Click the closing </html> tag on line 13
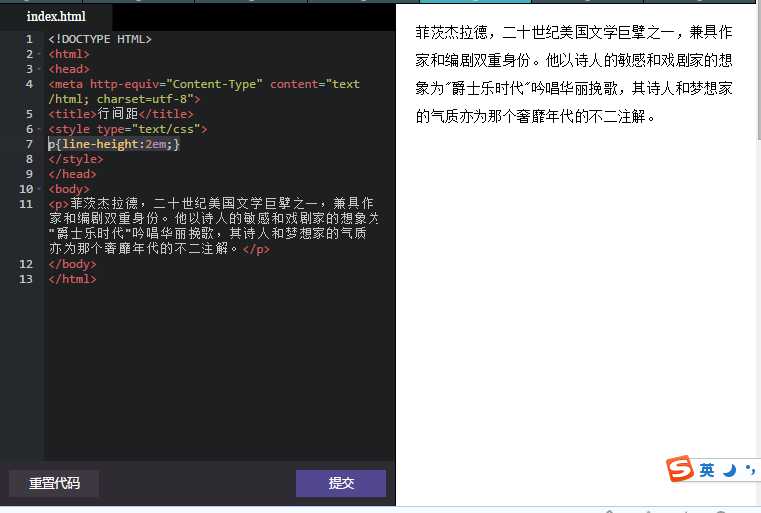Screen dimensions: 761x513 [x=72, y=279]
